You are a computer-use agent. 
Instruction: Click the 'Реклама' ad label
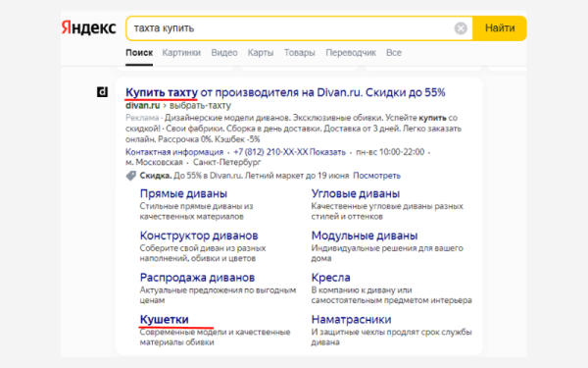coord(142,118)
